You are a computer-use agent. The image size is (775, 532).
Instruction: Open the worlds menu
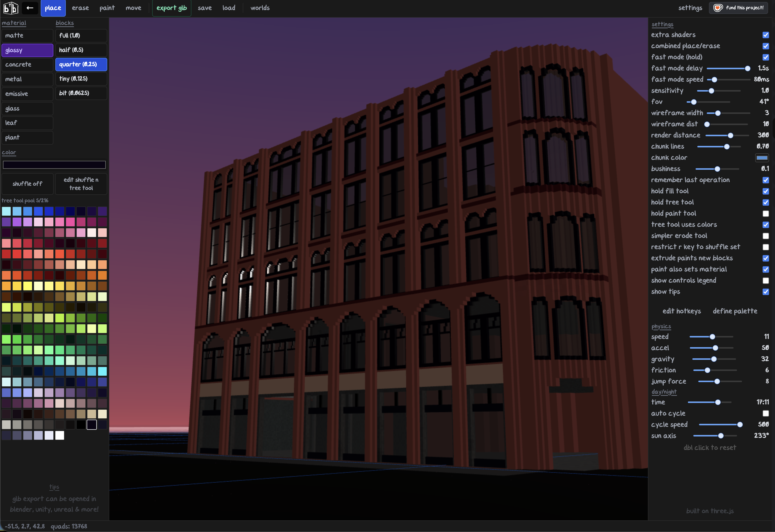click(x=260, y=8)
